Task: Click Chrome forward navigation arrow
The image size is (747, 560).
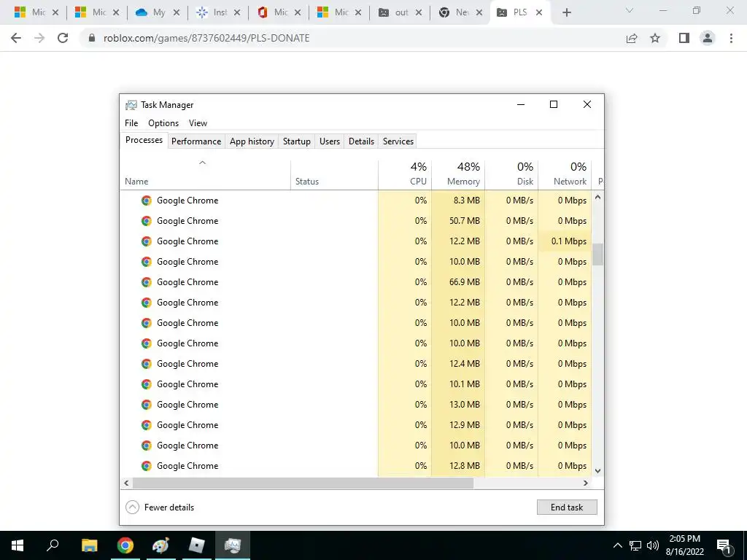Action: (39, 38)
